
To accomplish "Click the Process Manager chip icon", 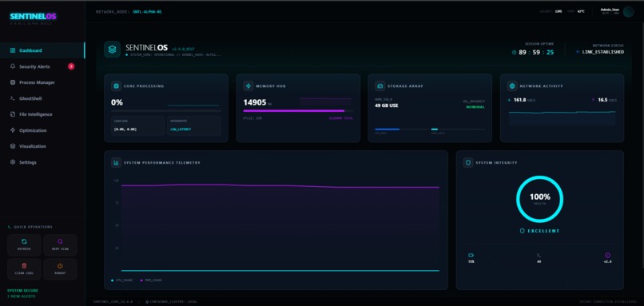I will click(x=13, y=82).
